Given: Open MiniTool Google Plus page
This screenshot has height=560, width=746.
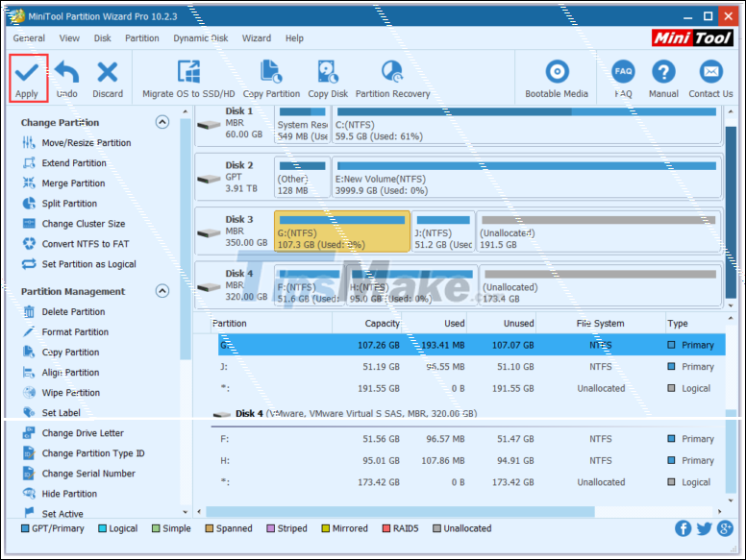Looking at the screenshot, I should [725, 528].
